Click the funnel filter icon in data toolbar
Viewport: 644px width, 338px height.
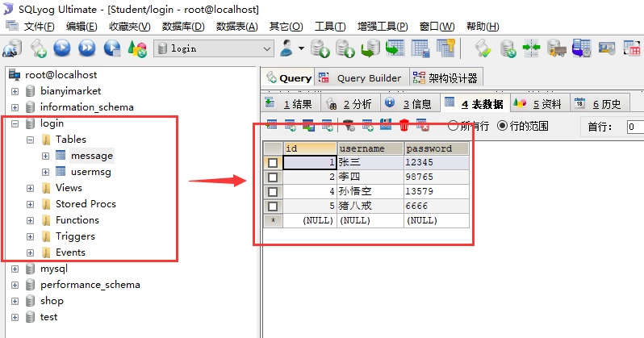[x=349, y=125]
